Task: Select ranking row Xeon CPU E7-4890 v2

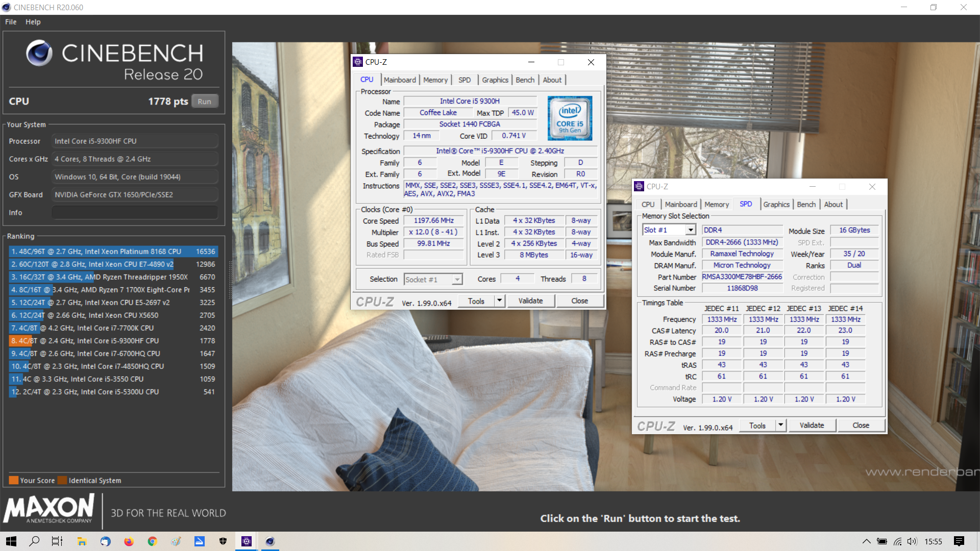Action: coord(113,264)
